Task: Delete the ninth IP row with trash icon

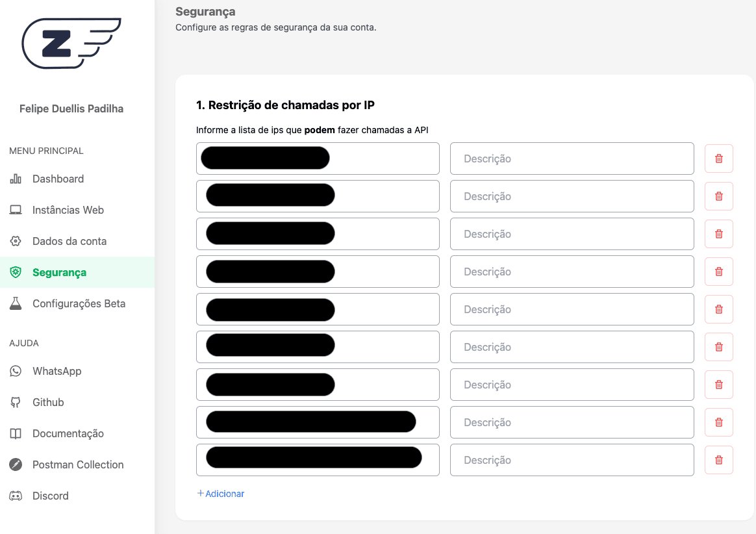Action: [x=719, y=460]
